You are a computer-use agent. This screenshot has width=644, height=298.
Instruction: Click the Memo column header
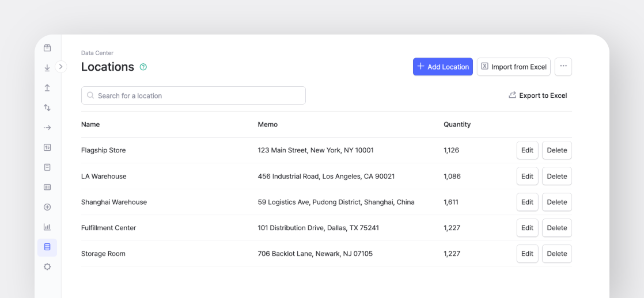[268, 124]
